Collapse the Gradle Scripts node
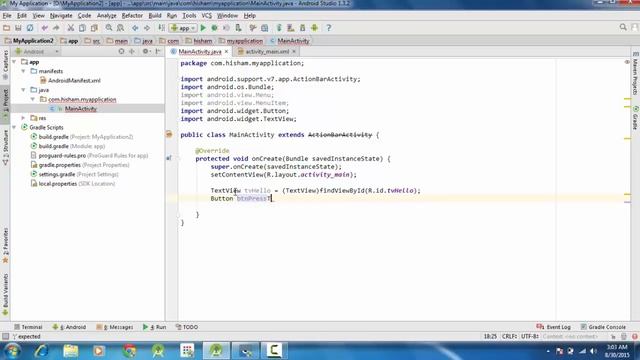 point(15,127)
